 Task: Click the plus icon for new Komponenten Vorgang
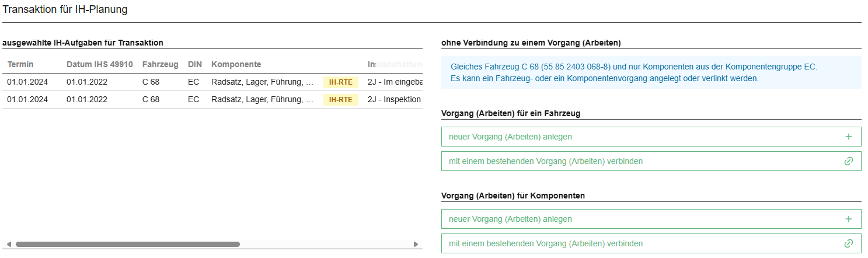click(848, 219)
